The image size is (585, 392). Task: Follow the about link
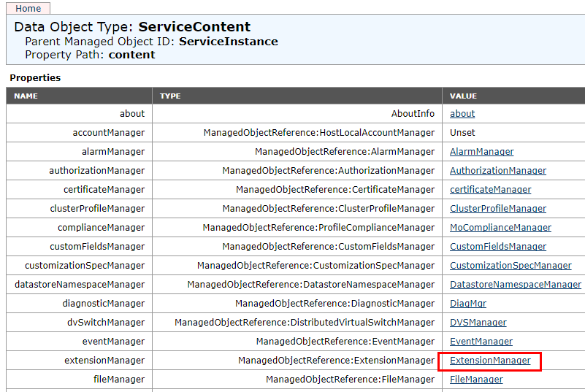tap(462, 114)
